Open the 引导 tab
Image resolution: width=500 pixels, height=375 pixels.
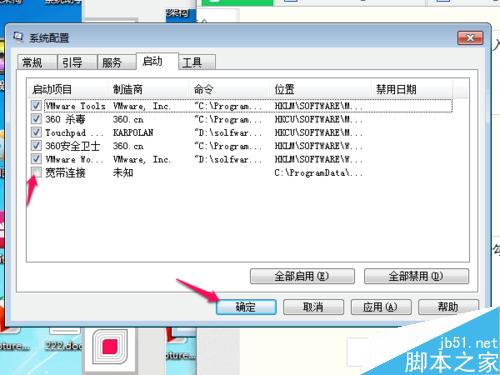point(77,62)
